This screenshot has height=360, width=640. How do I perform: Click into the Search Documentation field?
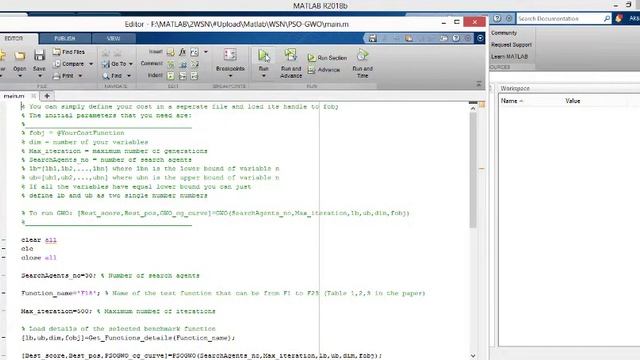560,18
